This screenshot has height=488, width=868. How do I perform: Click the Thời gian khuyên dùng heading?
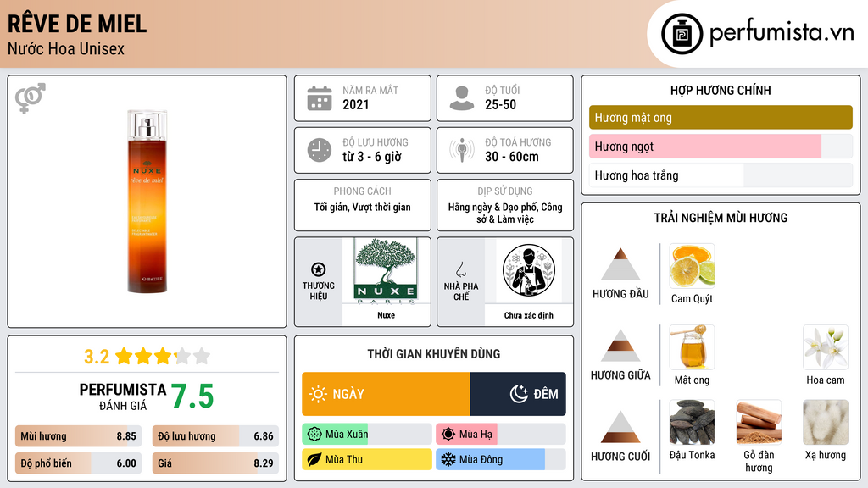coord(434,354)
